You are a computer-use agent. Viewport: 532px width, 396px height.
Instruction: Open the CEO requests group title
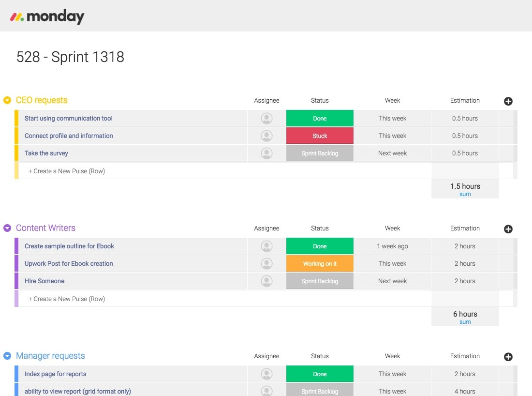point(42,100)
